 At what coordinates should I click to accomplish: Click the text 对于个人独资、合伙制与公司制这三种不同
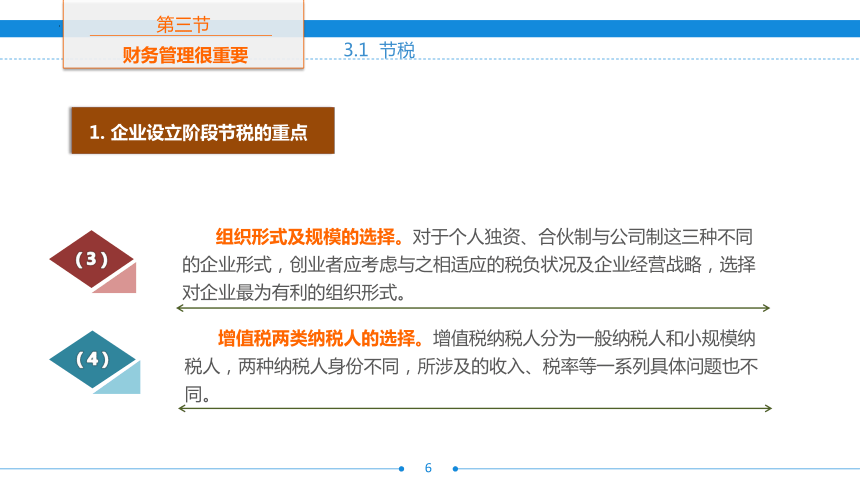(582, 237)
